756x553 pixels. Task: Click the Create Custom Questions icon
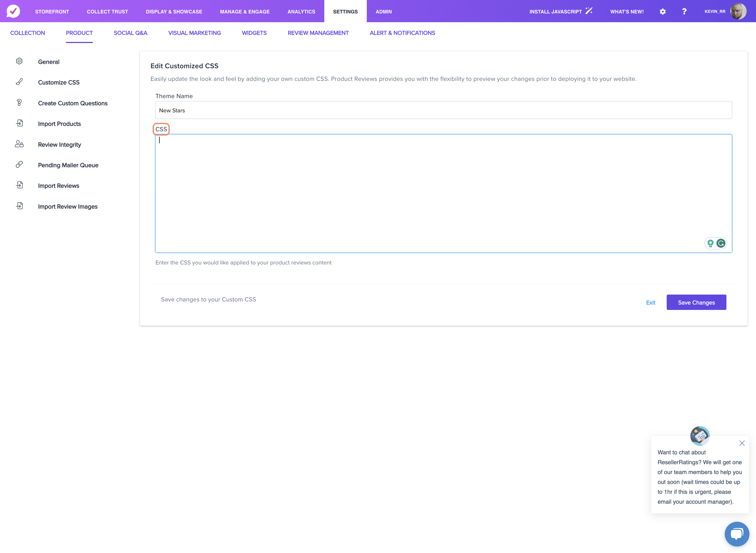(19, 103)
